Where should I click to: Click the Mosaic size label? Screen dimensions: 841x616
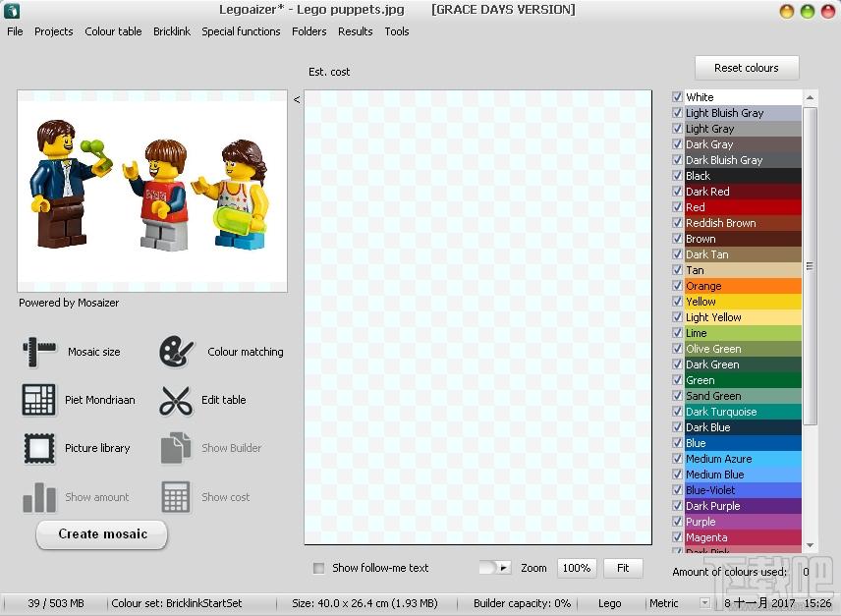click(94, 352)
